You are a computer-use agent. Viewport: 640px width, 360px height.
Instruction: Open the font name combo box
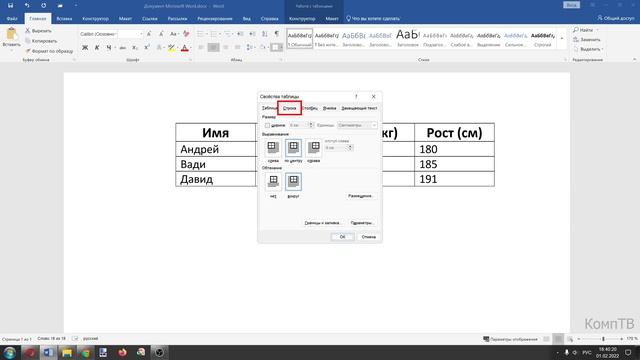98,34
